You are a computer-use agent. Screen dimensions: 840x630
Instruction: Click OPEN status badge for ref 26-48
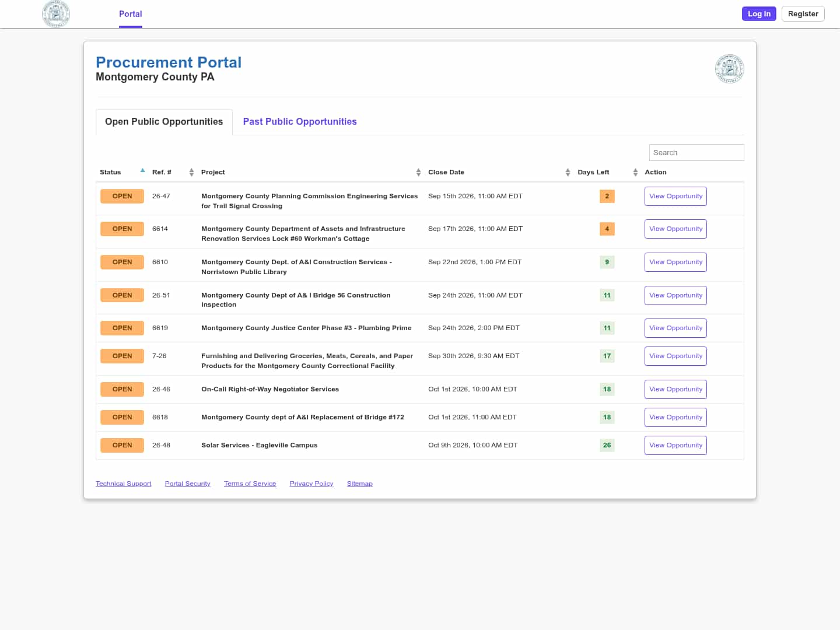point(123,446)
